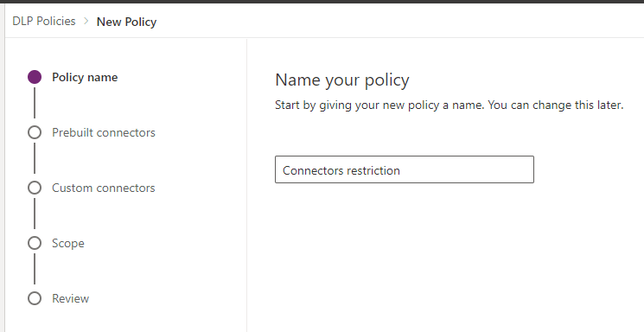Select the Review step circle
644x332 pixels.
[35, 298]
